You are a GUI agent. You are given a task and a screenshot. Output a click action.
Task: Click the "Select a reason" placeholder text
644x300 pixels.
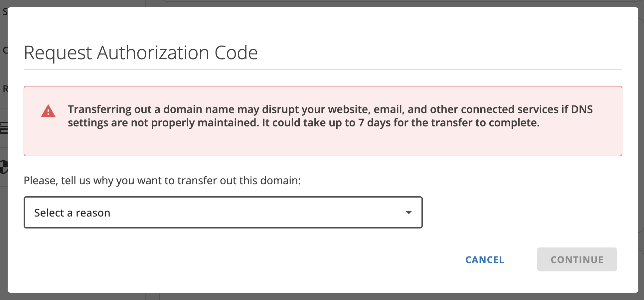click(72, 213)
